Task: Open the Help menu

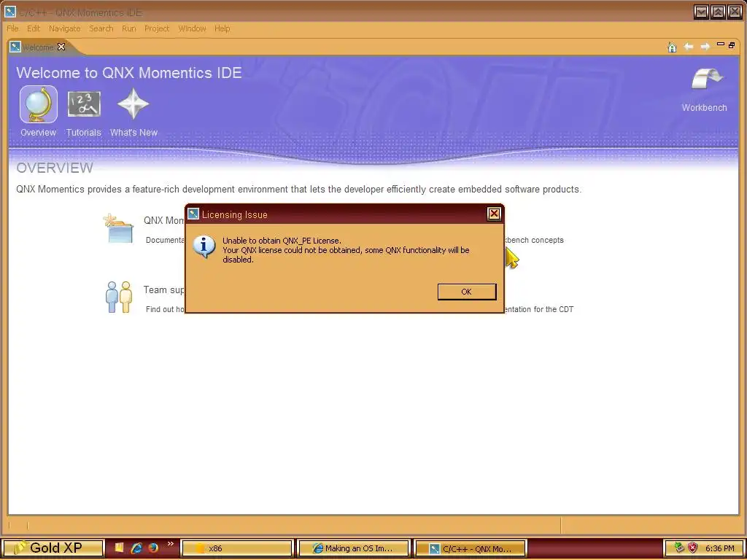Action: [222, 28]
